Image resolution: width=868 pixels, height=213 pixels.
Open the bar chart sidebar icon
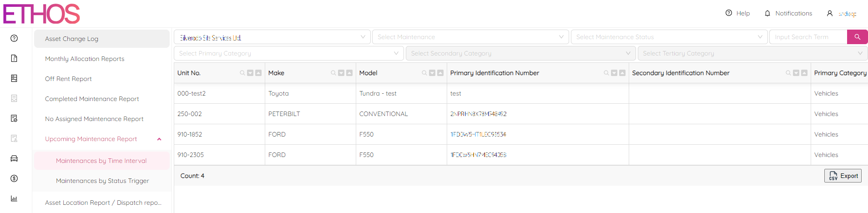tap(14, 198)
